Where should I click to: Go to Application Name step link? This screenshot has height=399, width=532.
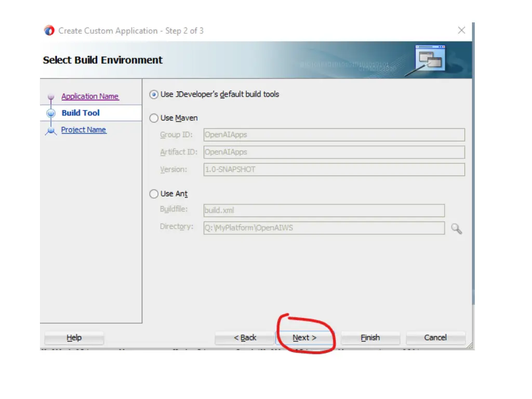(90, 97)
